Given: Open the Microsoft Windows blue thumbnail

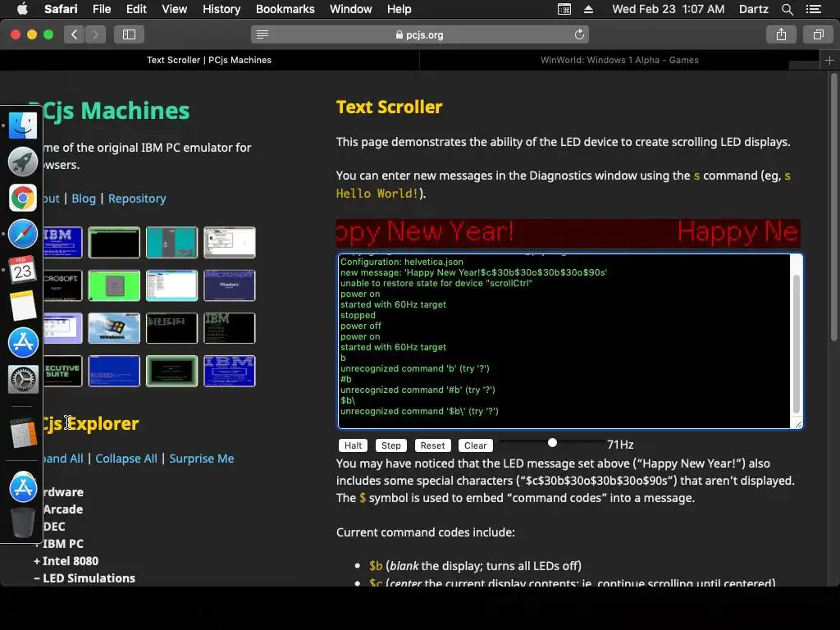Looking at the screenshot, I should pos(230,285).
